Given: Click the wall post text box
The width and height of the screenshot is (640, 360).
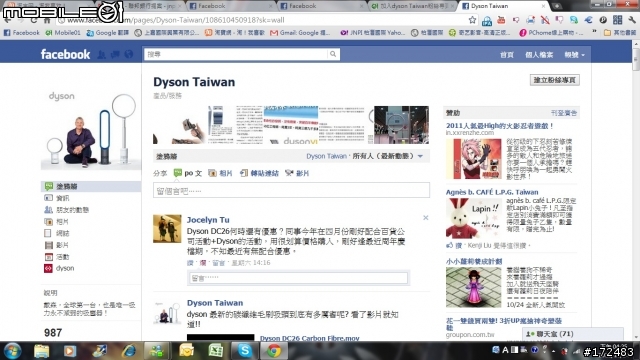Looking at the screenshot, I should point(291,191).
